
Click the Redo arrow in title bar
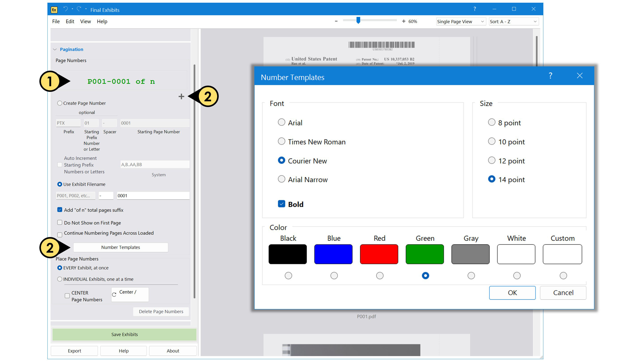(x=79, y=9)
